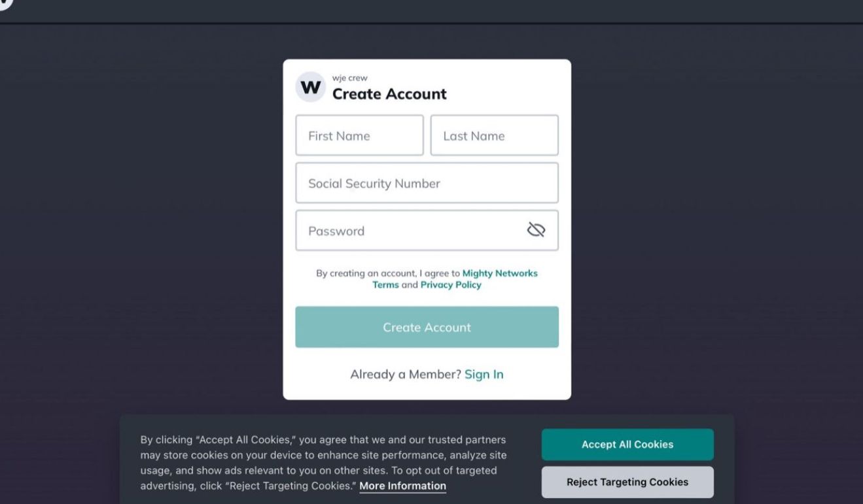This screenshot has height=504, width=863.
Task: Focus the Last Name input field
Action: click(494, 136)
